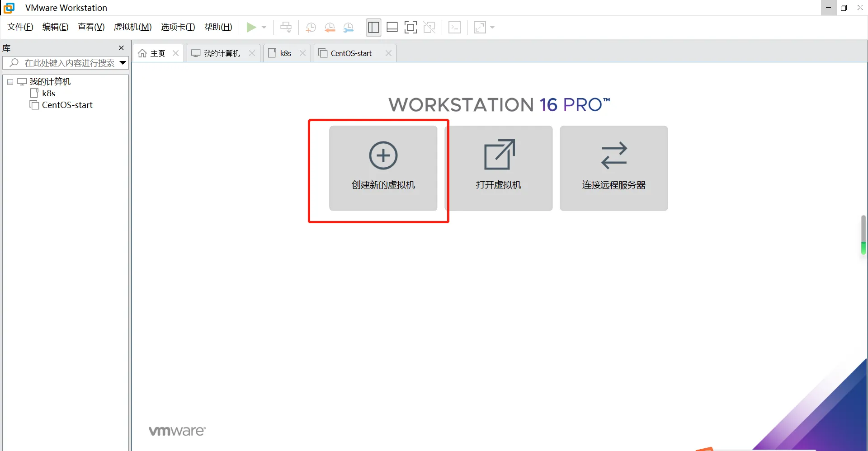The width and height of the screenshot is (868, 451).
Task: Select 我的计算机 in the library tree
Action: tap(50, 82)
